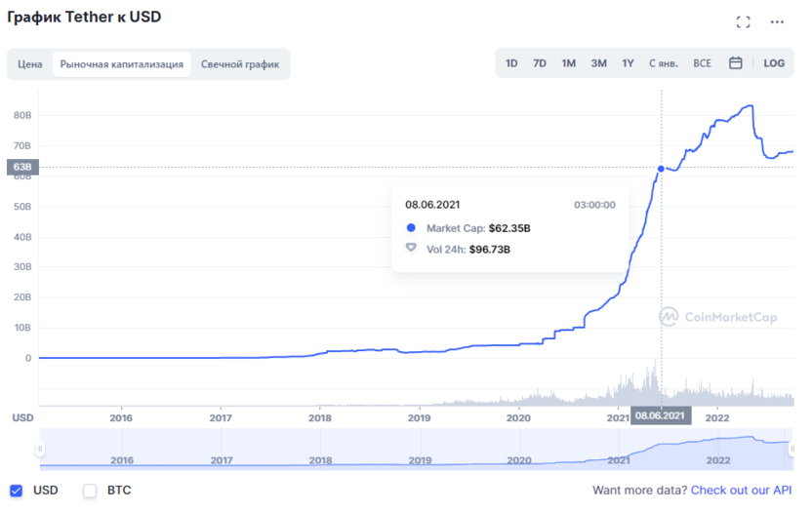Select the С янв. year-to-date range
812x512 pixels.
coord(664,63)
